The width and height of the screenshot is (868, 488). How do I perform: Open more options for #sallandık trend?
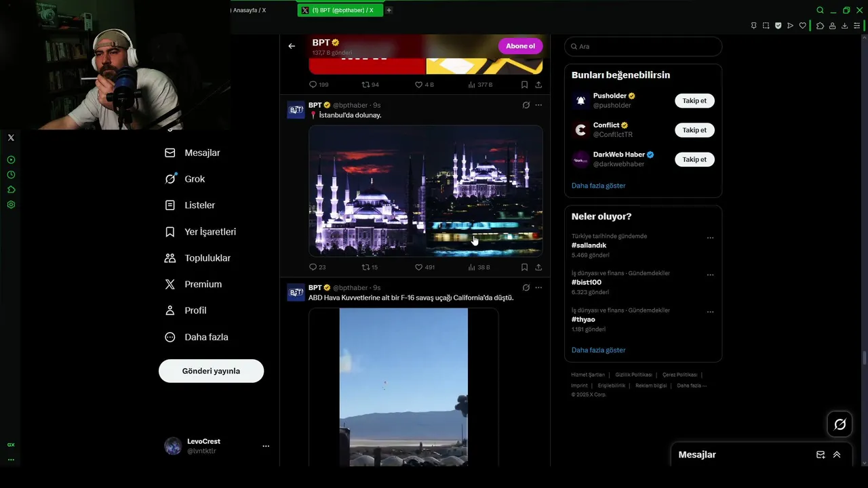(710, 238)
